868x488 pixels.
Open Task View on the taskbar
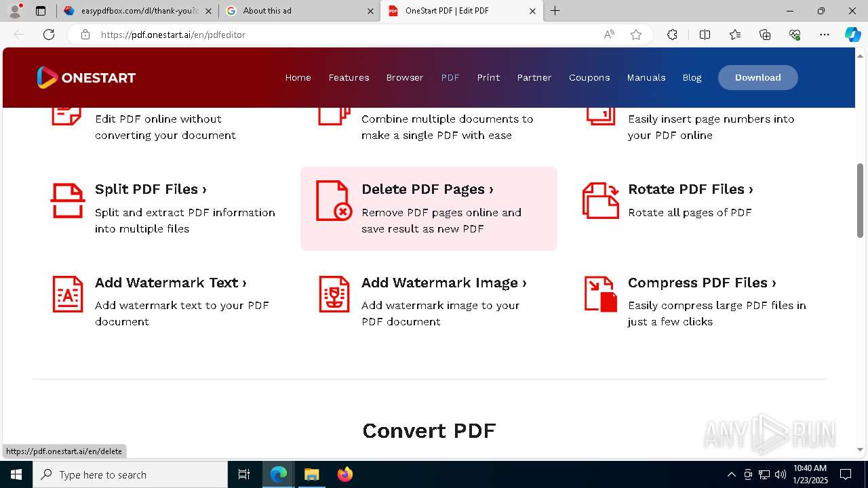point(244,474)
